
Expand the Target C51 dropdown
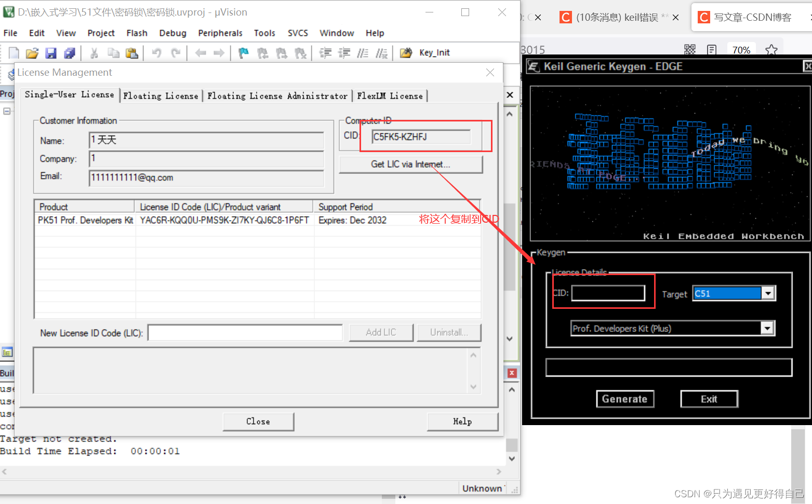(768, 293)
